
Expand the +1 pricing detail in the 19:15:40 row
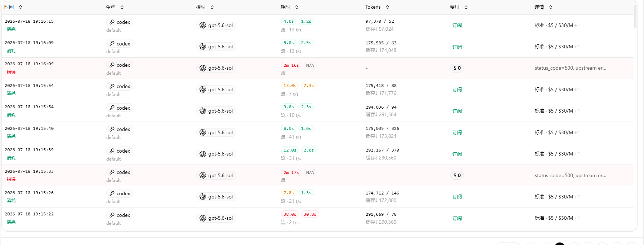pos(577,132)
